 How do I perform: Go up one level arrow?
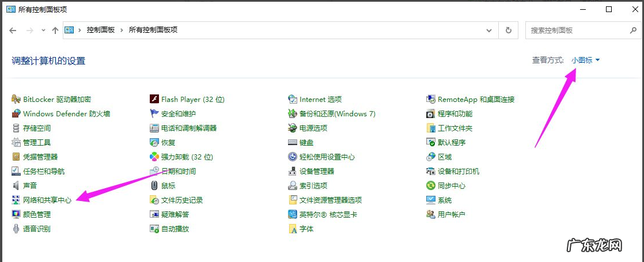click(x=55, y=31)
